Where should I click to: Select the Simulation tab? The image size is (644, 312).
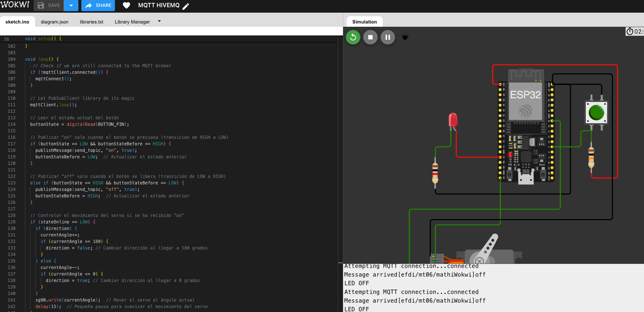(x=365, y=22)
